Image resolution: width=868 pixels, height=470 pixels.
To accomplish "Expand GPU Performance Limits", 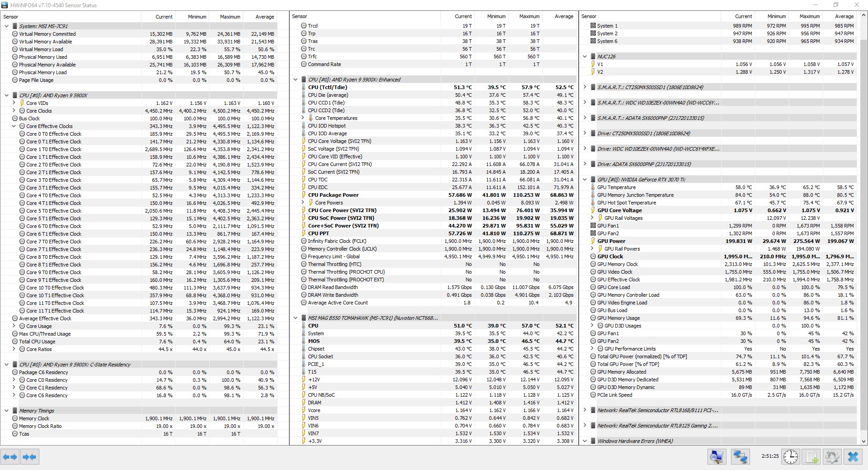I will coord(592,349).
